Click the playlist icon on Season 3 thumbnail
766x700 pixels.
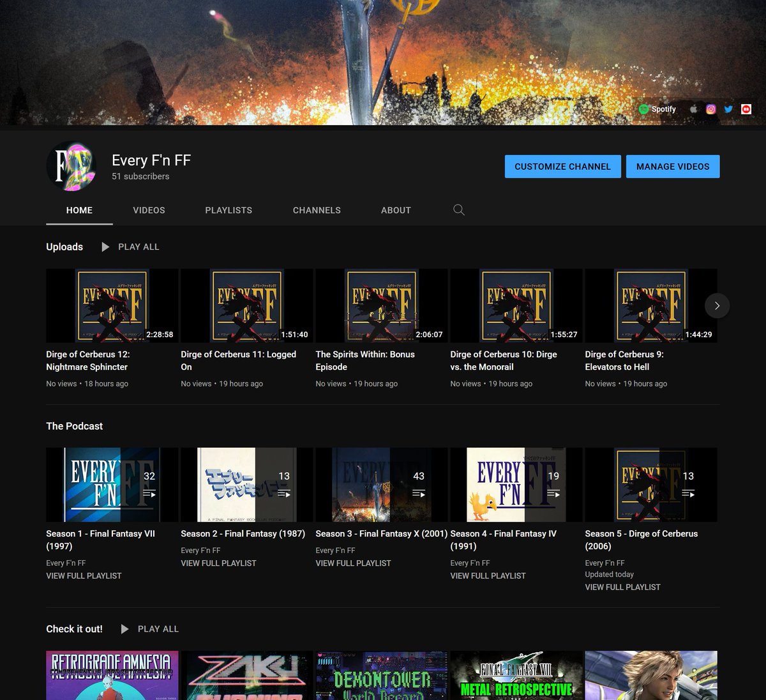pos(419,494)
